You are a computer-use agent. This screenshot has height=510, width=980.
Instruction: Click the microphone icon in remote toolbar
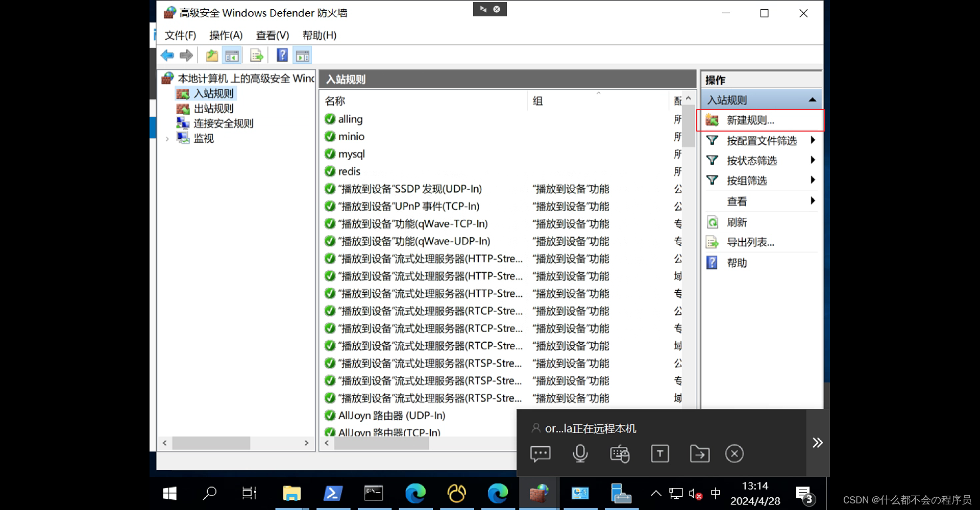pos(580,453)
